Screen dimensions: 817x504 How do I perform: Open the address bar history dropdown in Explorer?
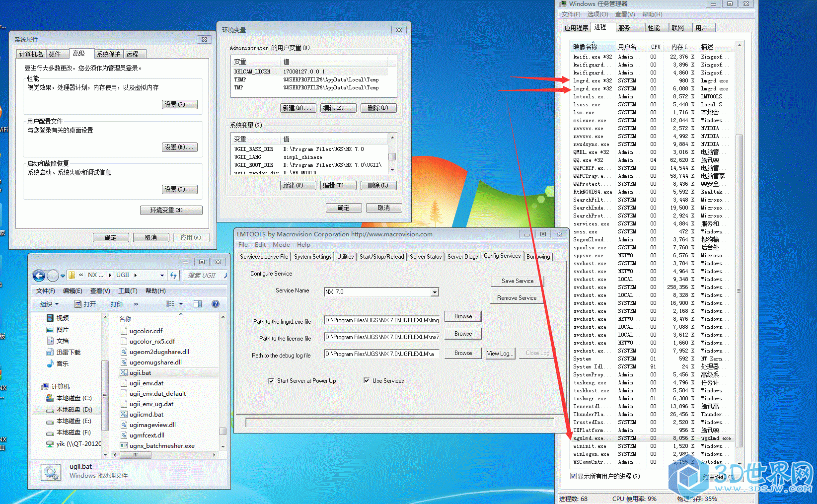[x=162, y=275]
